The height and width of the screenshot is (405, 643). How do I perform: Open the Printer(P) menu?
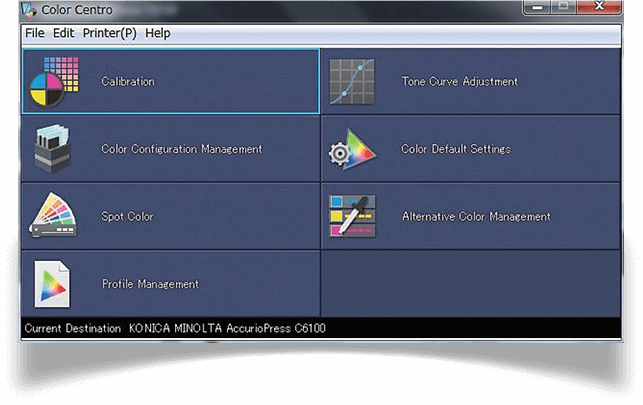(109, 33)
